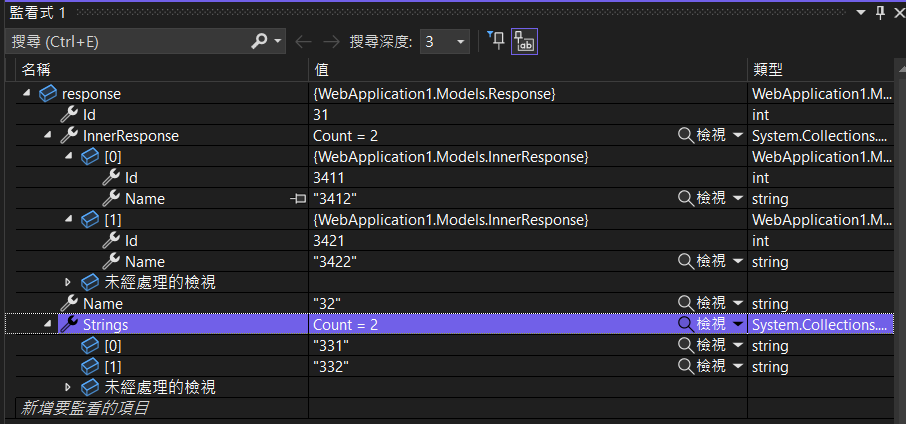This screenshot has height=424, width=906.
Task: Collapse the InnerResponse collection node
Action: coord(47,135)
